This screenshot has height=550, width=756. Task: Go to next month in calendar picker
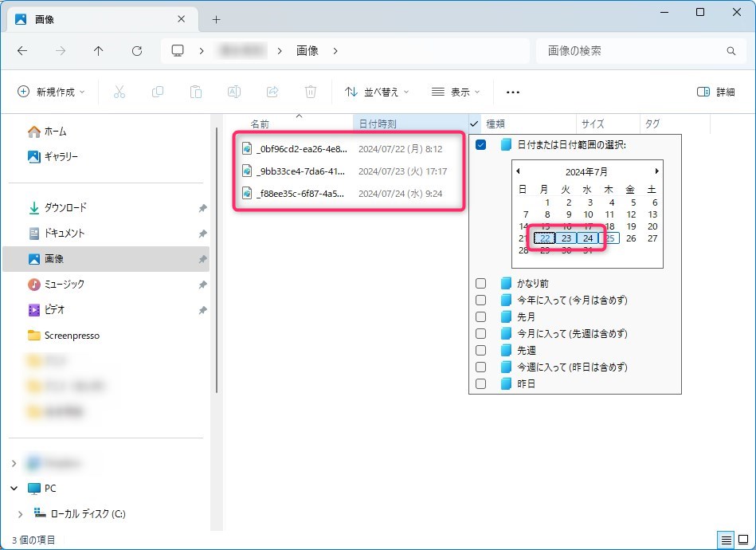pyautogui.click(x=656, y=171)
